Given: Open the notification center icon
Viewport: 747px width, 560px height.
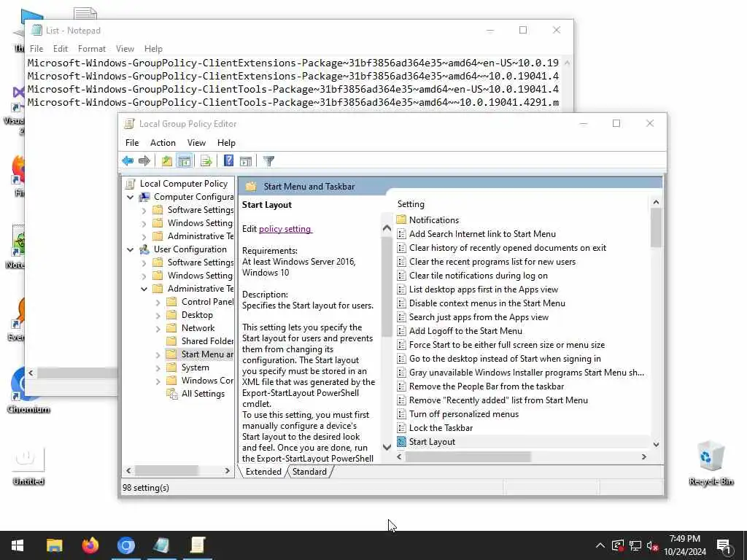Looking at the screenshot, I should tap(724, 545).
